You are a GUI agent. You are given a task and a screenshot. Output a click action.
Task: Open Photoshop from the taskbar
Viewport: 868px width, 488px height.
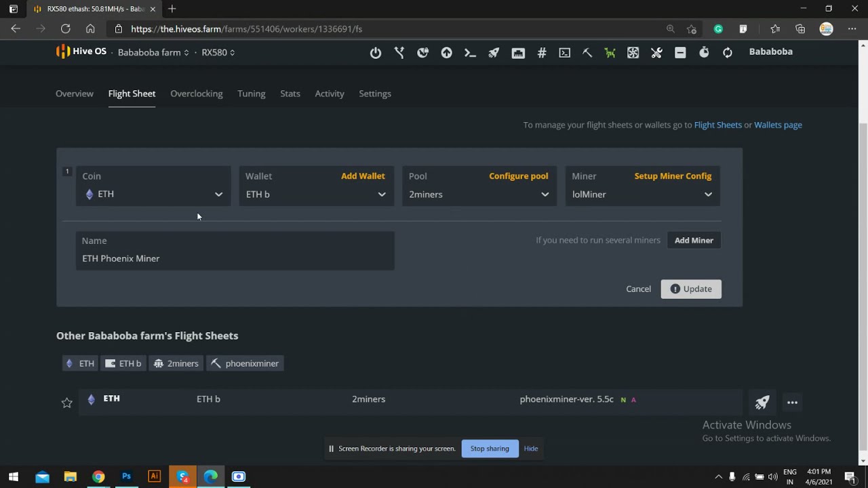(126, 476)
